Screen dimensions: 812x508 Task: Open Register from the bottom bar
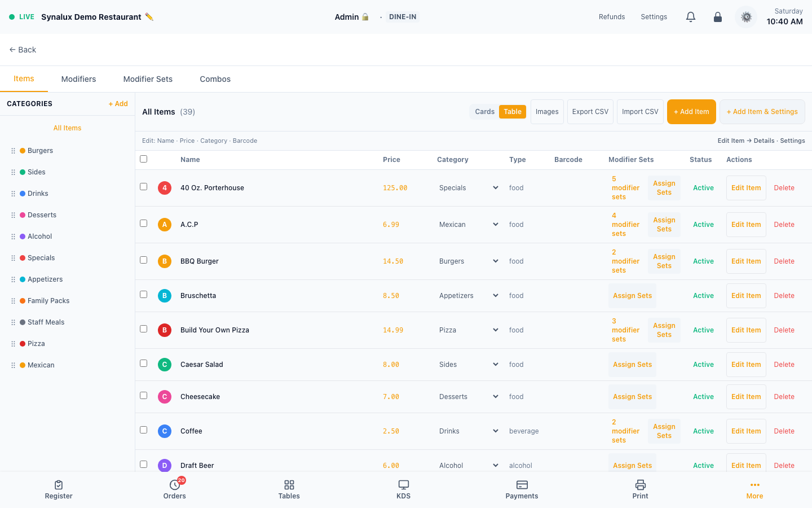[59, 489]
